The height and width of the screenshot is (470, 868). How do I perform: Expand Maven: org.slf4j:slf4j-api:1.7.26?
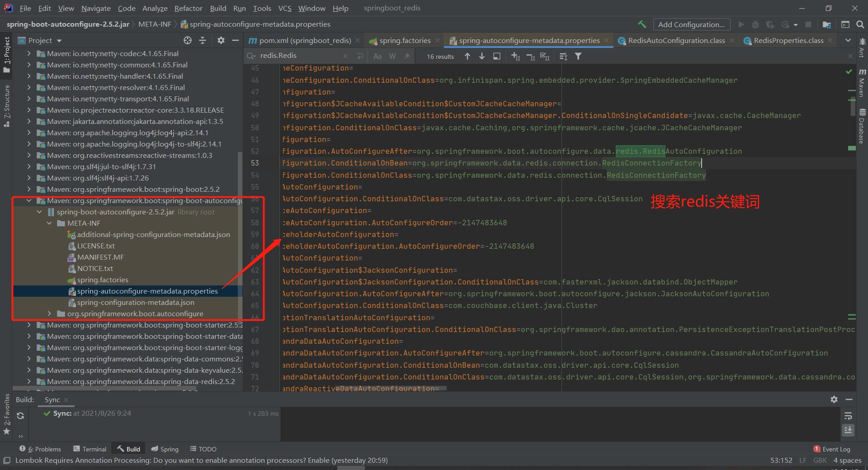(29, 178)
